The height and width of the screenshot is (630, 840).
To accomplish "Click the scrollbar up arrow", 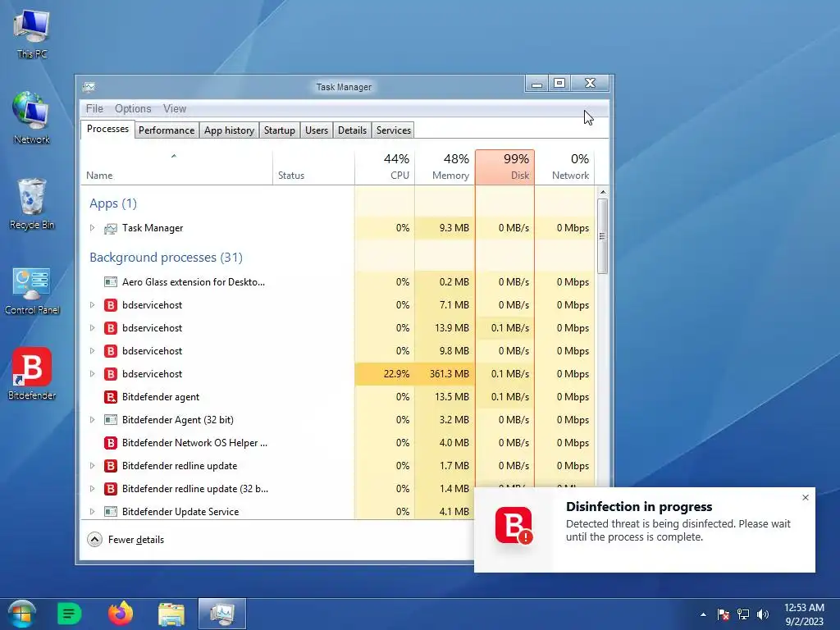I will (603, 192).
